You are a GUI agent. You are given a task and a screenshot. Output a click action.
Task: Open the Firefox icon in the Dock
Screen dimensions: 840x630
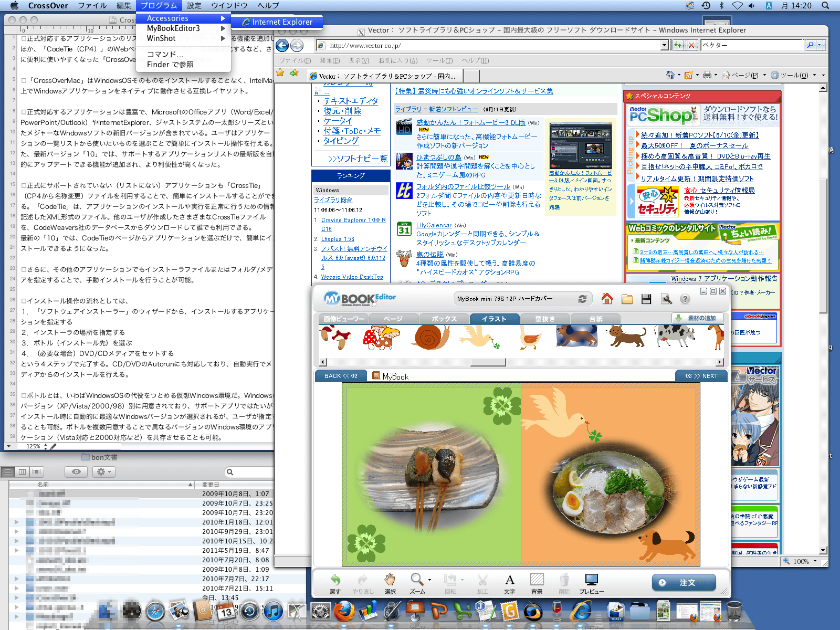(343, 611)
